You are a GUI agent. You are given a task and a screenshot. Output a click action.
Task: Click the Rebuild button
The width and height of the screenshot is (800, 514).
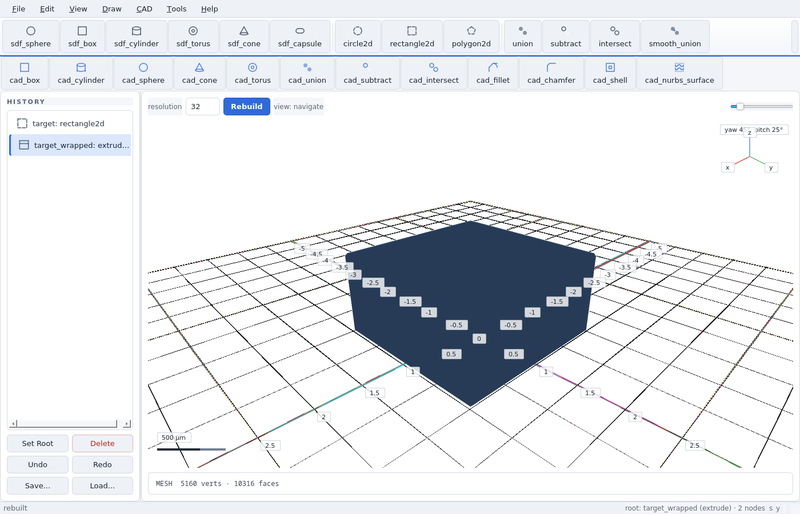point(246,106)
